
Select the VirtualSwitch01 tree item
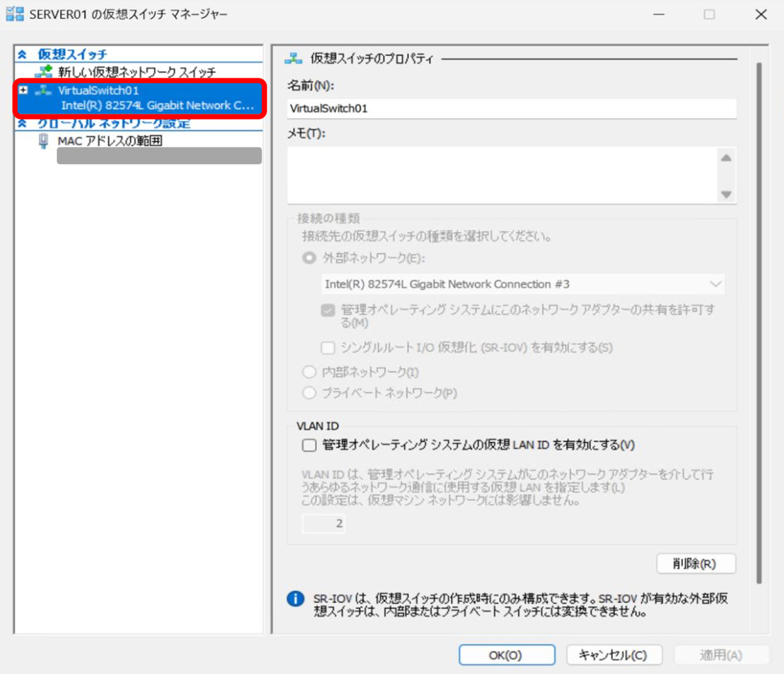[99, 90]
